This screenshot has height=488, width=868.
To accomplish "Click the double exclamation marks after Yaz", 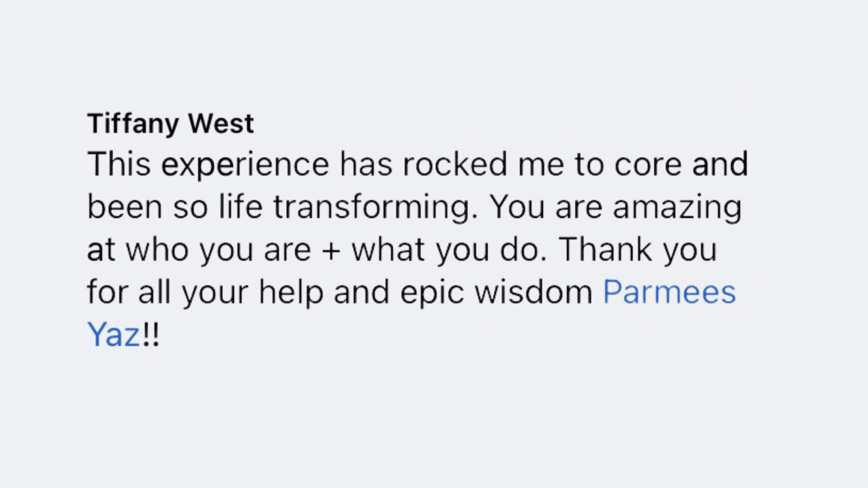I will click(151, 335).
